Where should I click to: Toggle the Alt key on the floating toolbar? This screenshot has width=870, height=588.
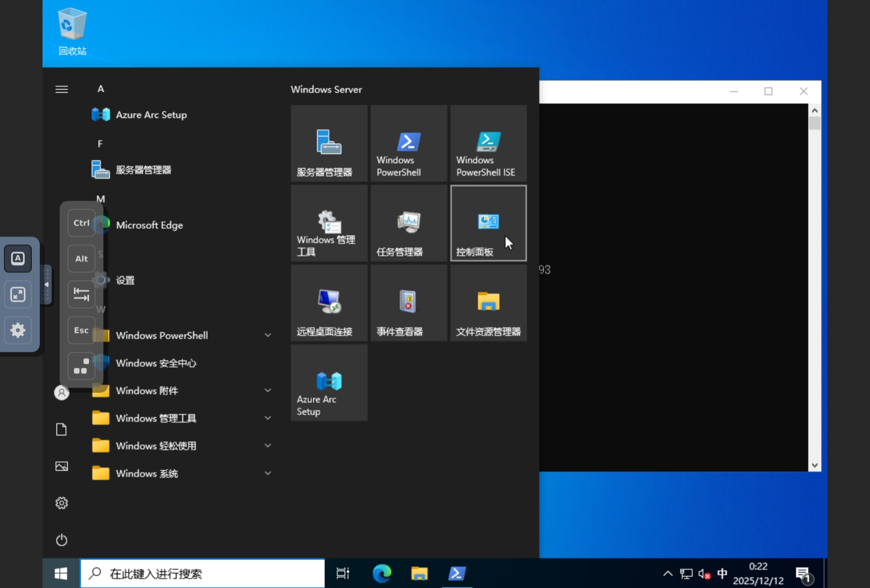[81, 259]
